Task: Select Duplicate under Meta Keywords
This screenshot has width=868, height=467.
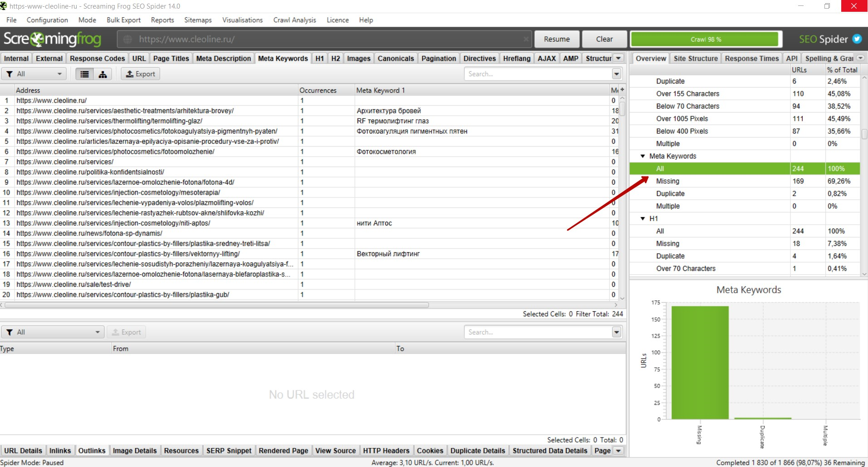Action: tap(745, 194)
